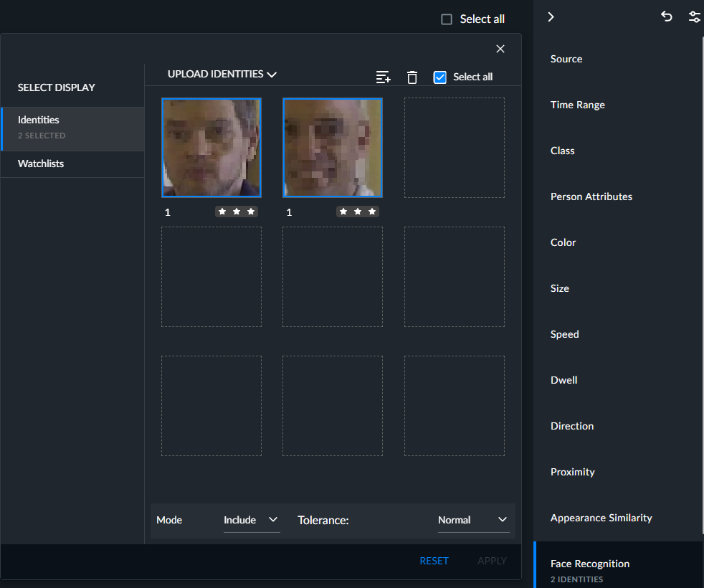Collapse the filter panel with arrow icon

click(x=551, y=17)
